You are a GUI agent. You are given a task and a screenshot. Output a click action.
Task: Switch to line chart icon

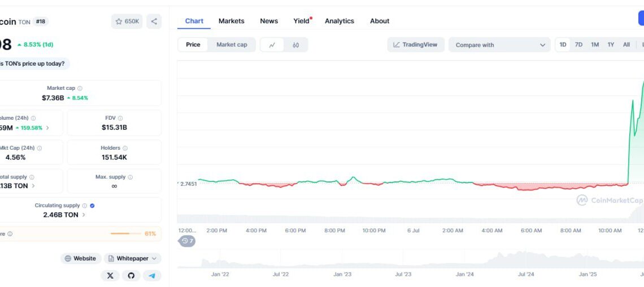pos(272,45)
